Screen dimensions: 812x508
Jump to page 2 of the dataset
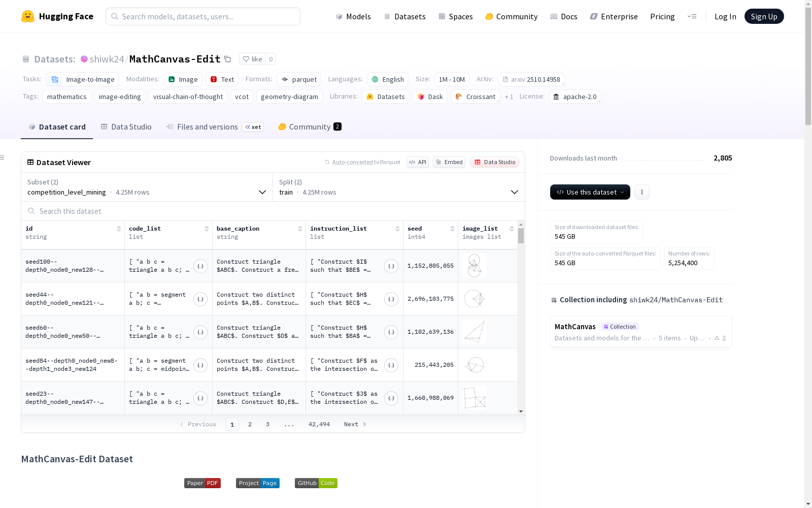[250, 424]
